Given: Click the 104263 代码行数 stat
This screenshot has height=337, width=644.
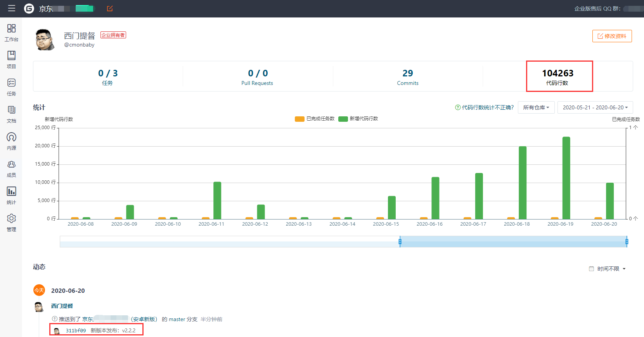Looking at the screenshot, I should tap(557, 77).
